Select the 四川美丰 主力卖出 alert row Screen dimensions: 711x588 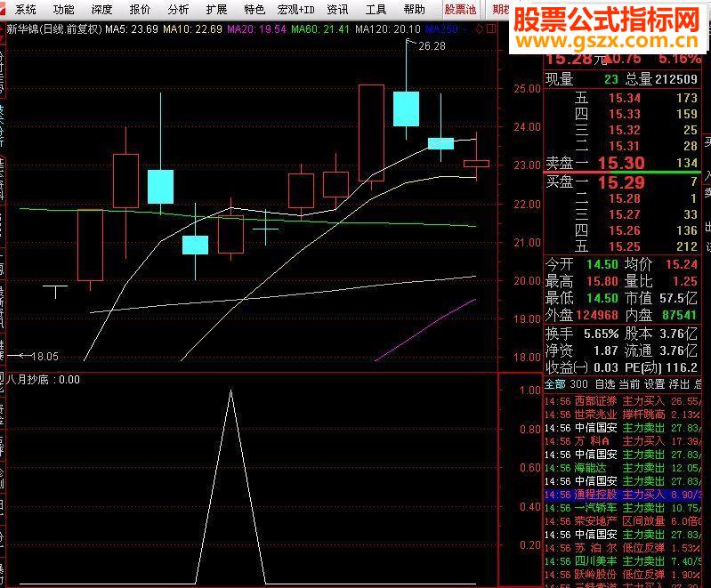click(623, 561)
